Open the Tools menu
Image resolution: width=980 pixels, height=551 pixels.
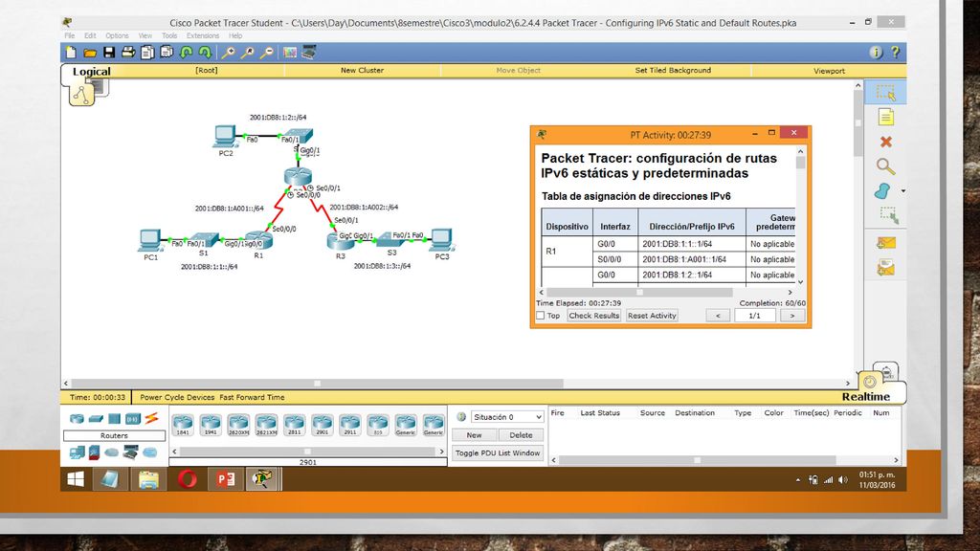pyautogui.click(x=169, y=35)
